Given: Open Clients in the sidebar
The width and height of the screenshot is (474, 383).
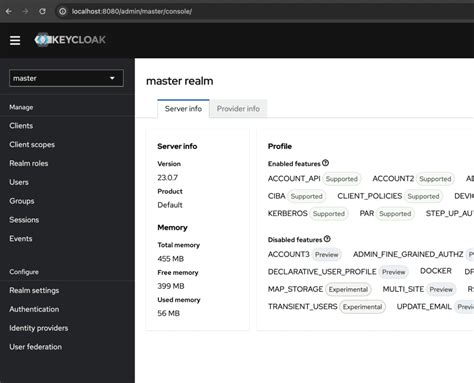Looking at the screenshot, I should click(x=21, y=126).
